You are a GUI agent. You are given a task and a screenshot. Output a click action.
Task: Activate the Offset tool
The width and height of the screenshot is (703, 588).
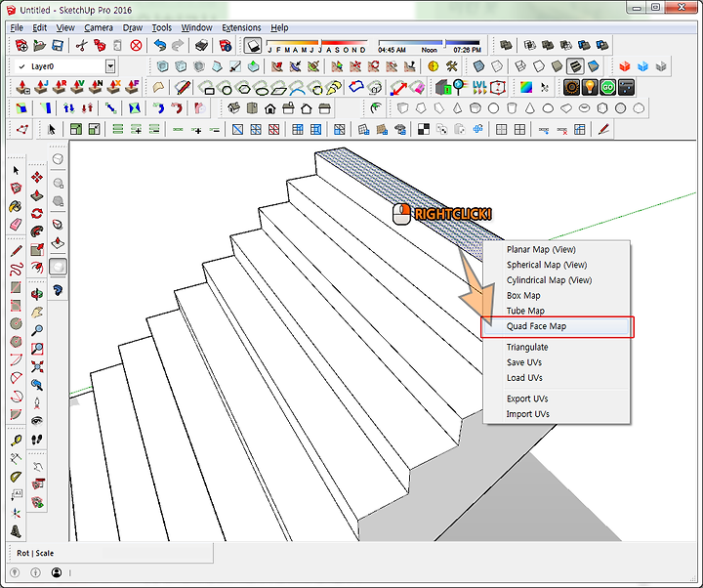(37, 268)
